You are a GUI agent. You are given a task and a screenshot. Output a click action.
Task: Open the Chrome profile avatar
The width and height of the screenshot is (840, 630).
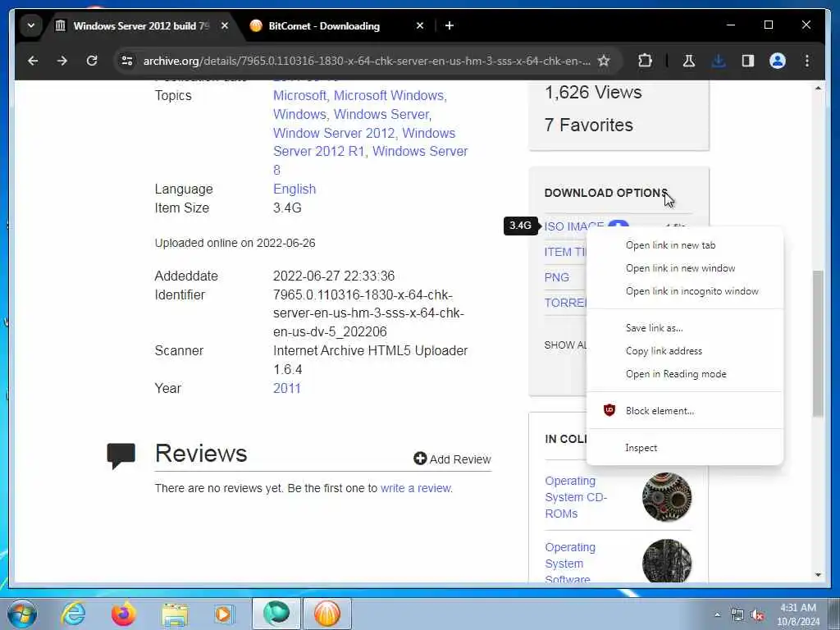click(778, 61)
